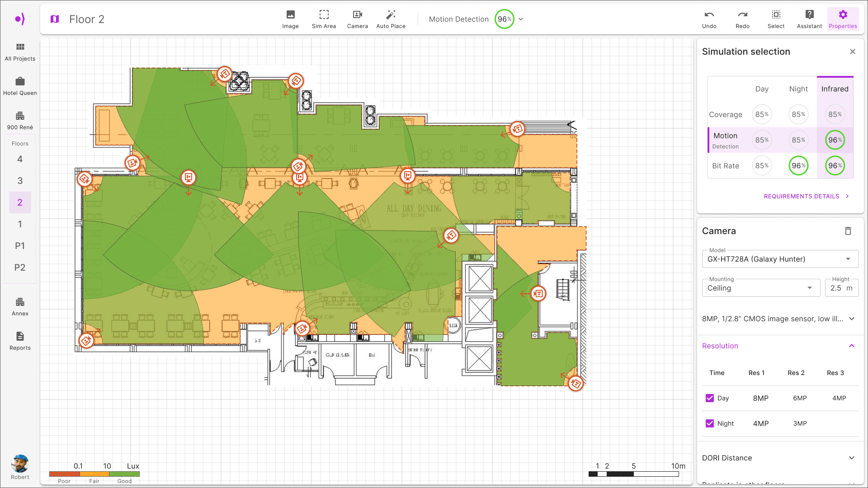Activate the Select tool
This screenshot has height=488, width=868.
[x=776, y=19]
